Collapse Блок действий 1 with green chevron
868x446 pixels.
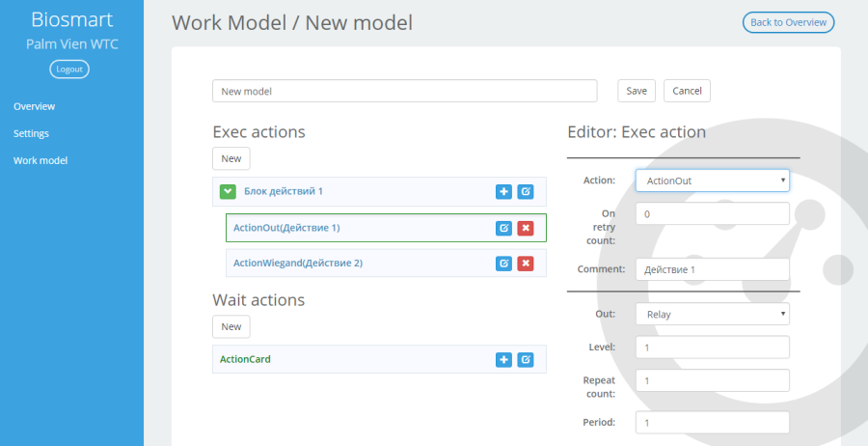[x=228, y=192]
